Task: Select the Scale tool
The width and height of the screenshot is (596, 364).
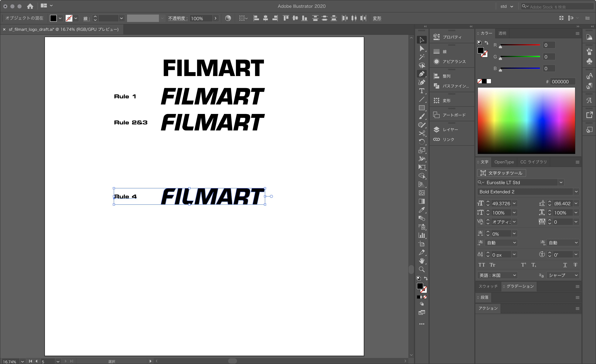Action: (422, 150)
